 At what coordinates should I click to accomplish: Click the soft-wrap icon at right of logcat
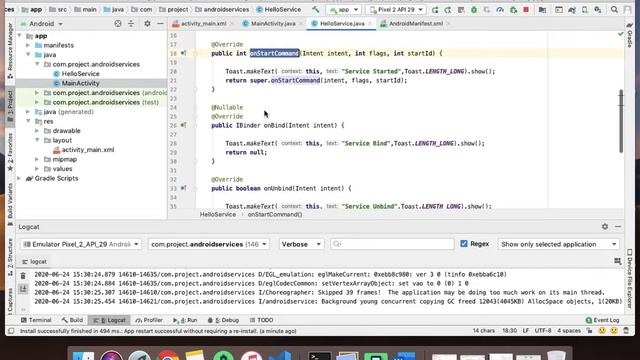coord(618,261)
